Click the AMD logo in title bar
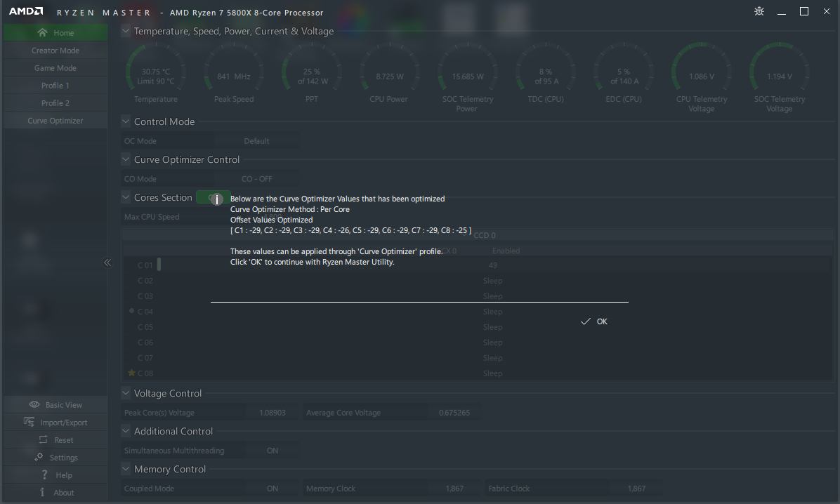This screenshot has height=504, width=840. point(26,11)
